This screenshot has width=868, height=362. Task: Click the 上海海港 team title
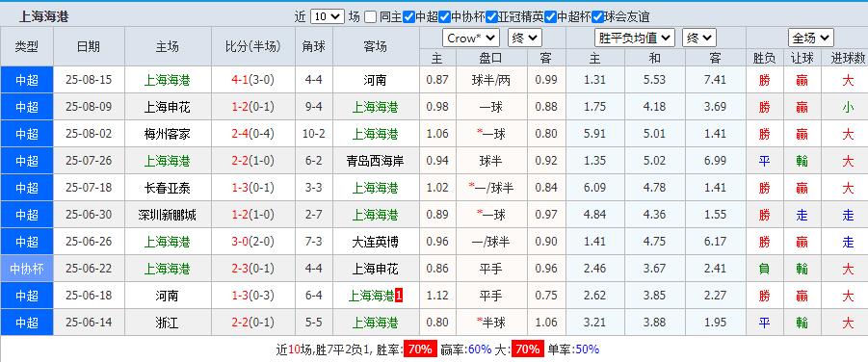click(x=43, y=16)
